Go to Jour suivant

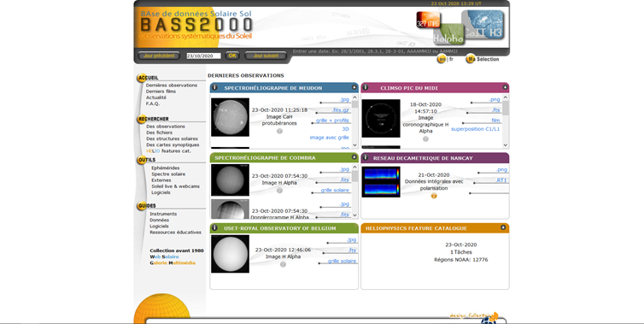click(266, 56)
